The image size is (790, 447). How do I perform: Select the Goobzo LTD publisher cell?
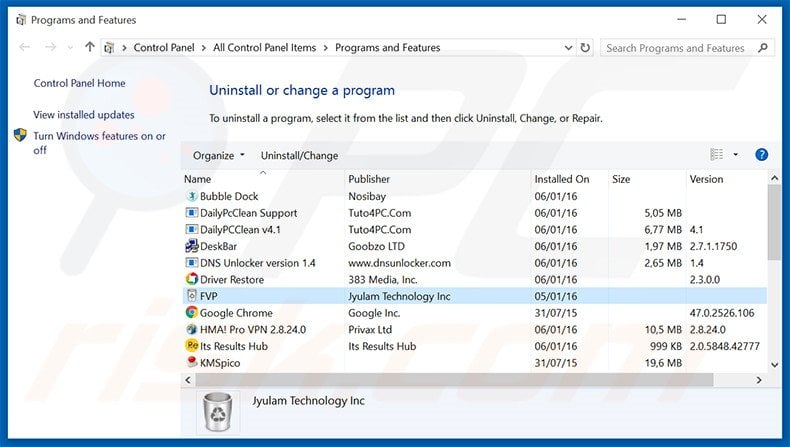pos(376,246)
